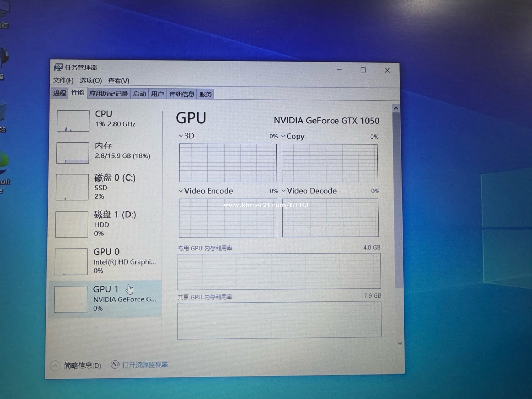Minimize the 任务管理器 window
532x399 pixels.
339,70
